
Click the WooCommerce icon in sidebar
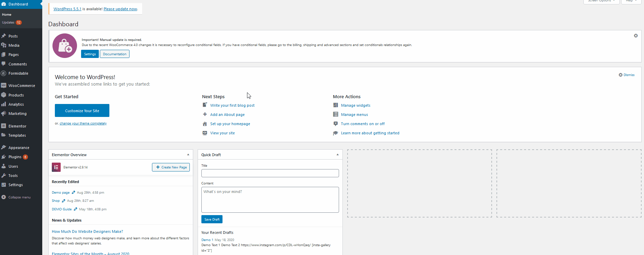coord(4,86)
